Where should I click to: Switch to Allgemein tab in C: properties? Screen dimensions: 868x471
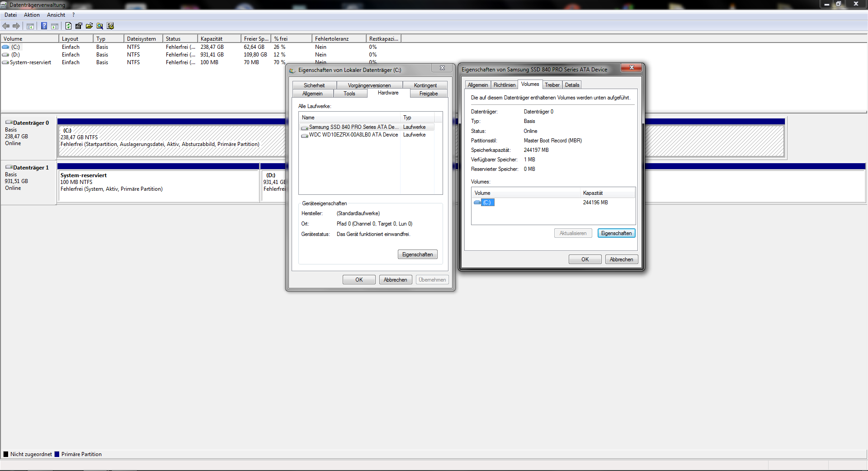(x=312, y=94)
